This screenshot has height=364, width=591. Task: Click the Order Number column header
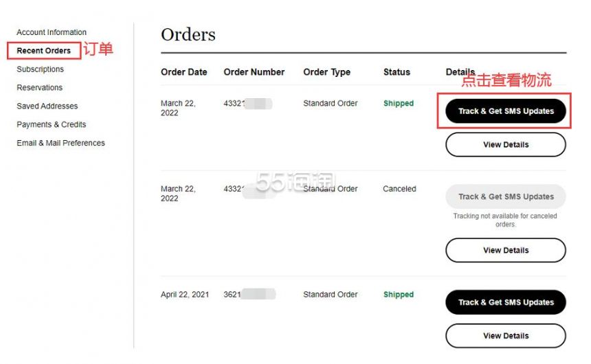point(254,72)
